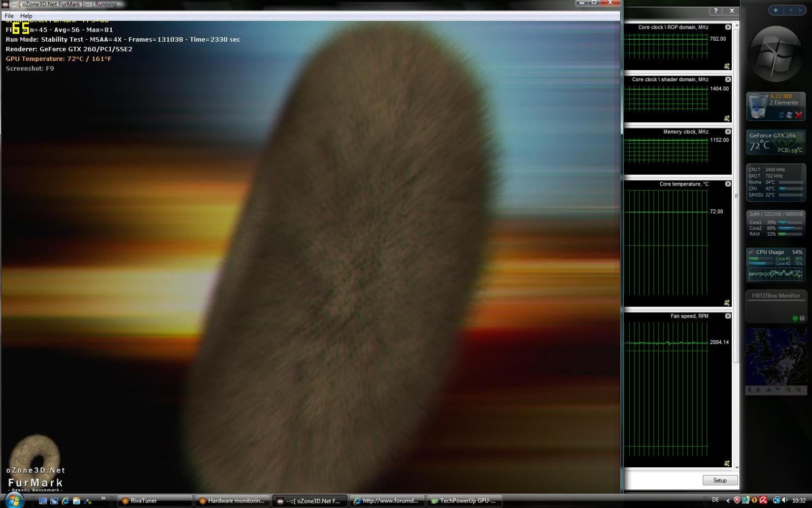Go to previous sidebar gadget page arrow
The image size is (812, 508).
tap(791, 10)
